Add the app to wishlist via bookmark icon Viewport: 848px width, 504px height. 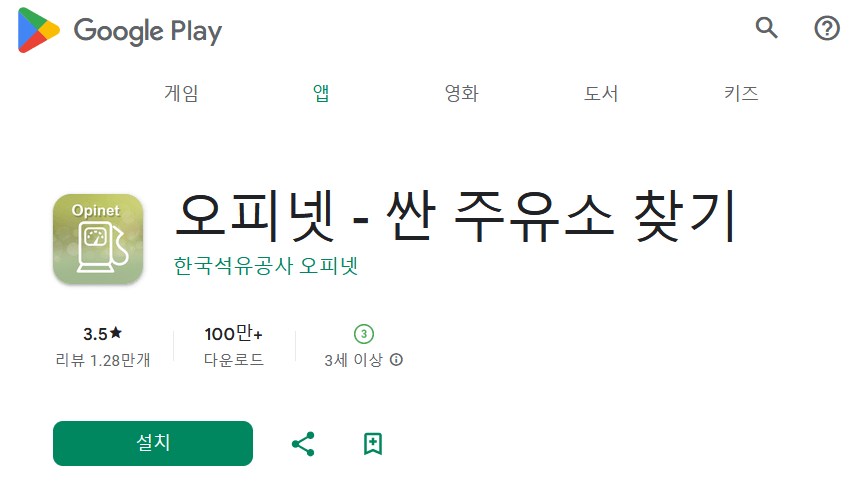coord(373,444)
